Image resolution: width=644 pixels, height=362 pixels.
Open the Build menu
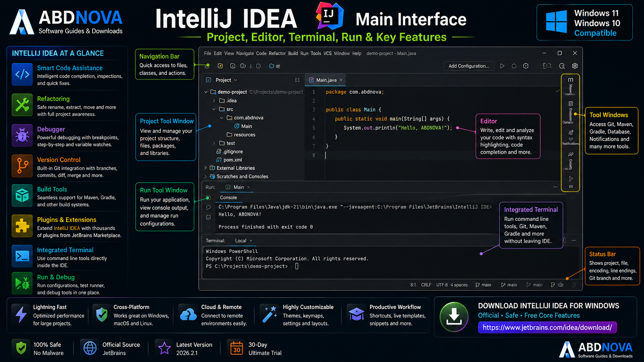click(x=293, y=53)
